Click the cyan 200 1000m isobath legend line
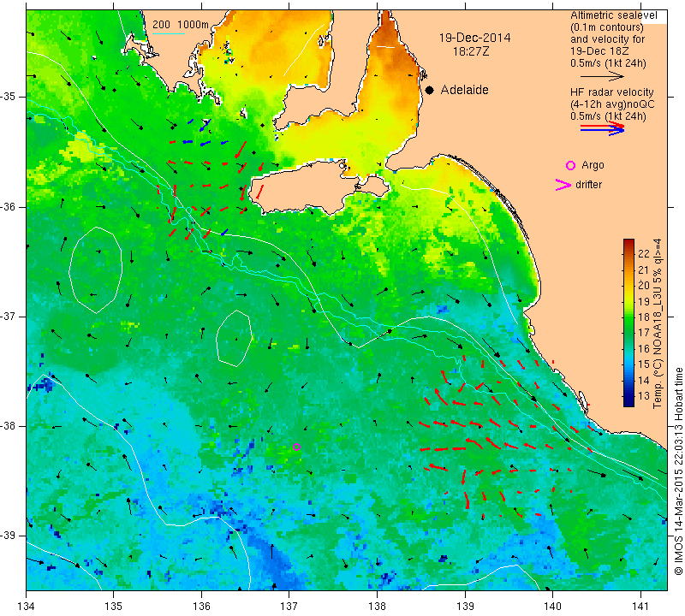Screen dimensions: 685x616 tap(169, 33)
